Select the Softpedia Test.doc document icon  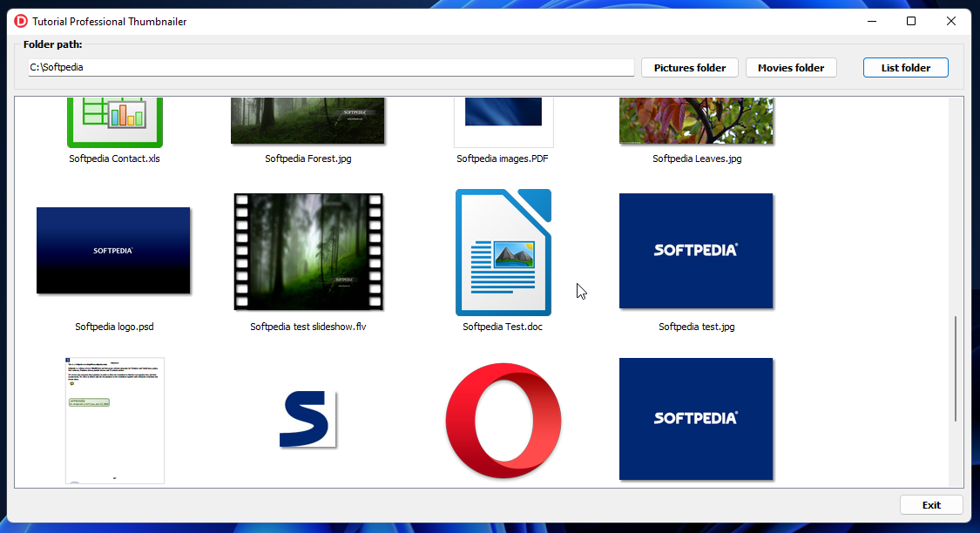pos(504,253)
